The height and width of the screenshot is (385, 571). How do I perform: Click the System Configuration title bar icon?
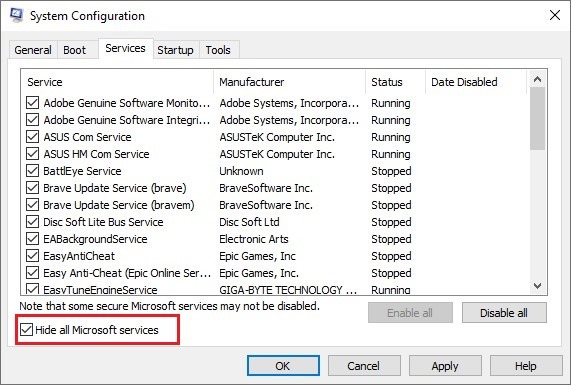click(x=16, y=16)
